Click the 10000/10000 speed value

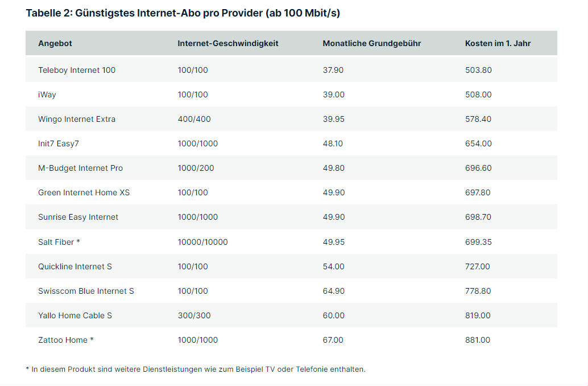coord(202,242)
